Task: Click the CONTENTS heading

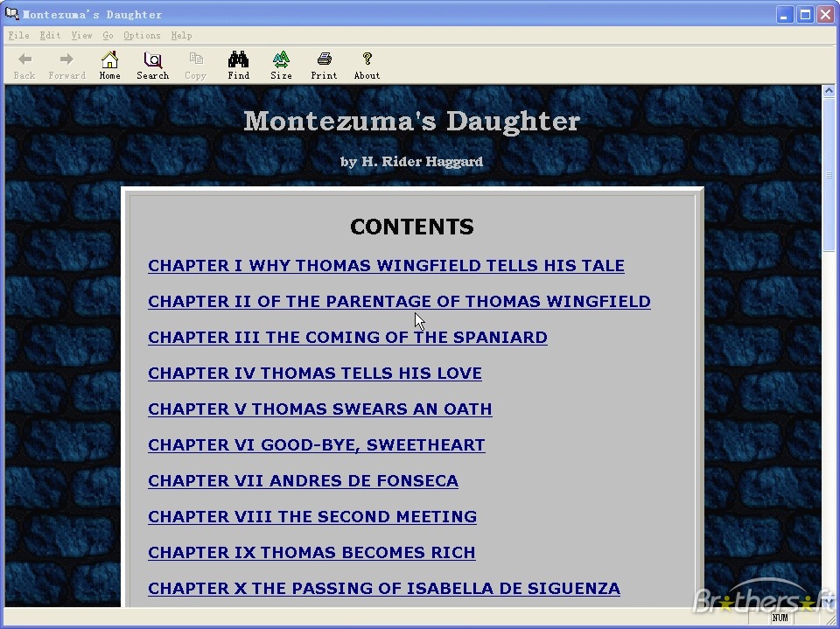Action: pyautogui.click(x=412, y=227)
